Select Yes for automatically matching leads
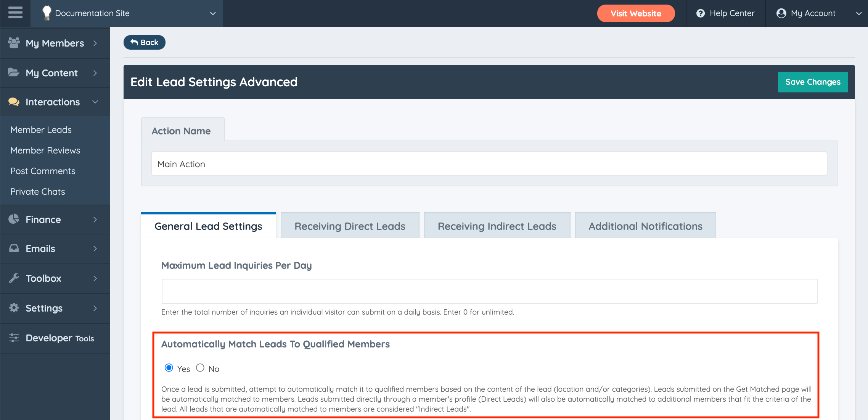Viewport: 868px width, 420px height. 169,368
